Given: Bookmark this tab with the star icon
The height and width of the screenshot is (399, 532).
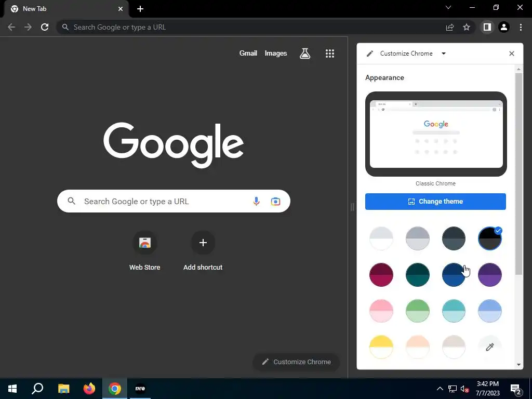Looking at the screenshot, I should (467, 27).
